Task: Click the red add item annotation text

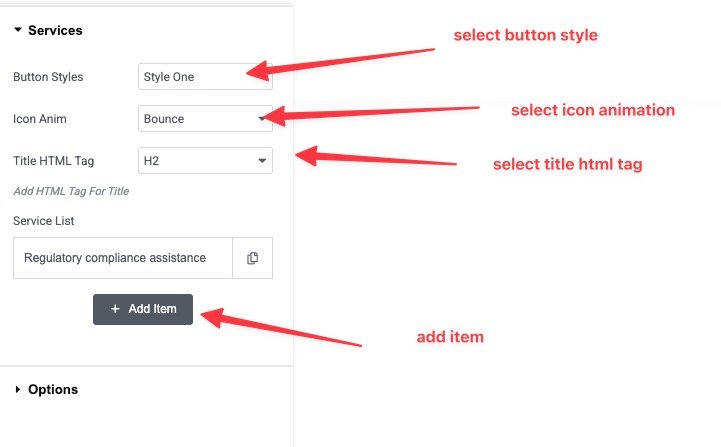Action: [450, 337]
